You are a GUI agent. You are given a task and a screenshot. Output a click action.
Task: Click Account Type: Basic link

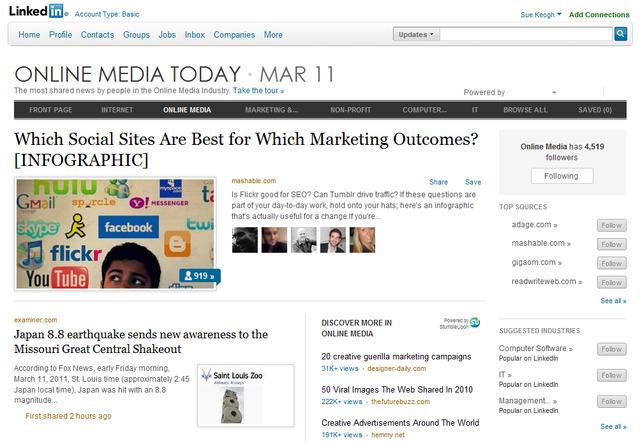click(107, 14)
